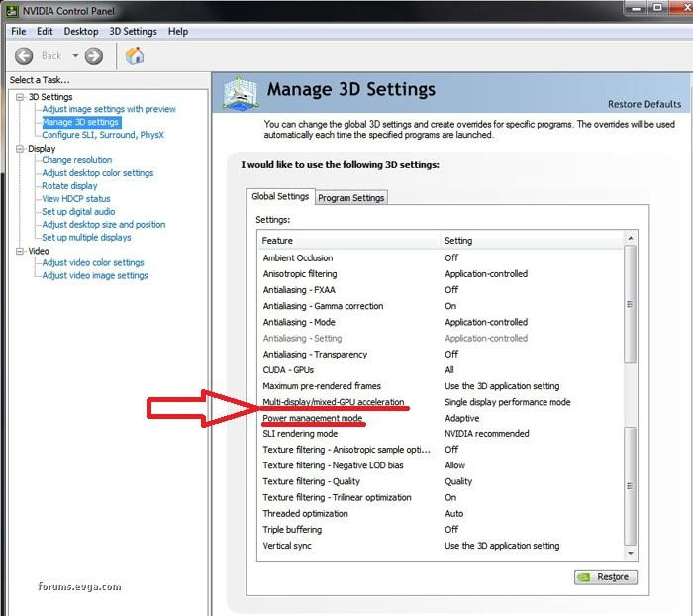Click the Forward arrow icon
Screen dimensions: 693x616
tap(94, 56)
